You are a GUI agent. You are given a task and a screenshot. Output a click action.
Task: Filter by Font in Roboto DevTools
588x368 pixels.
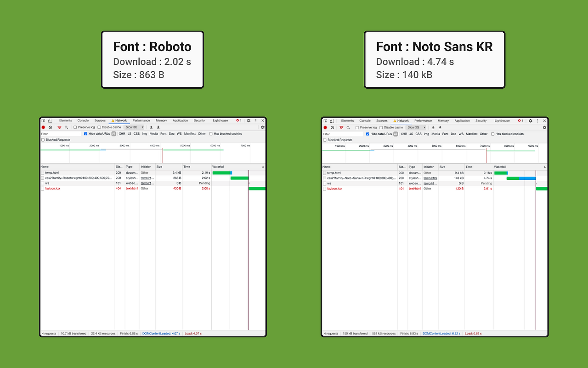[x=164, y=134]
